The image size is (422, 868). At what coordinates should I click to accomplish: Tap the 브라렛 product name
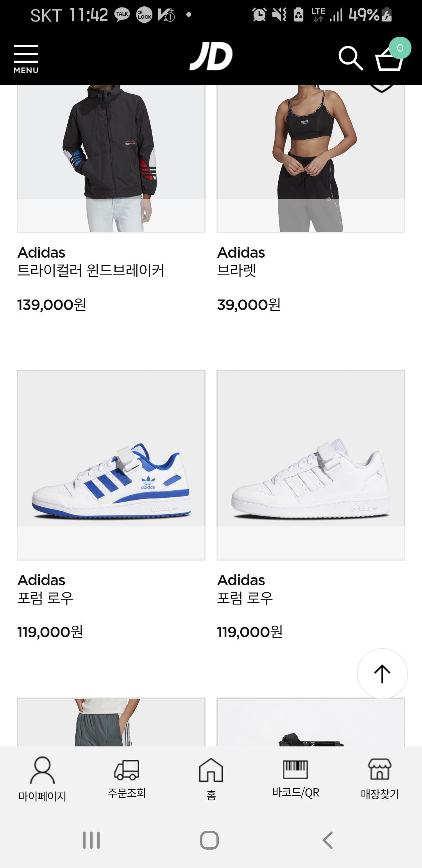tap(237, 271)
